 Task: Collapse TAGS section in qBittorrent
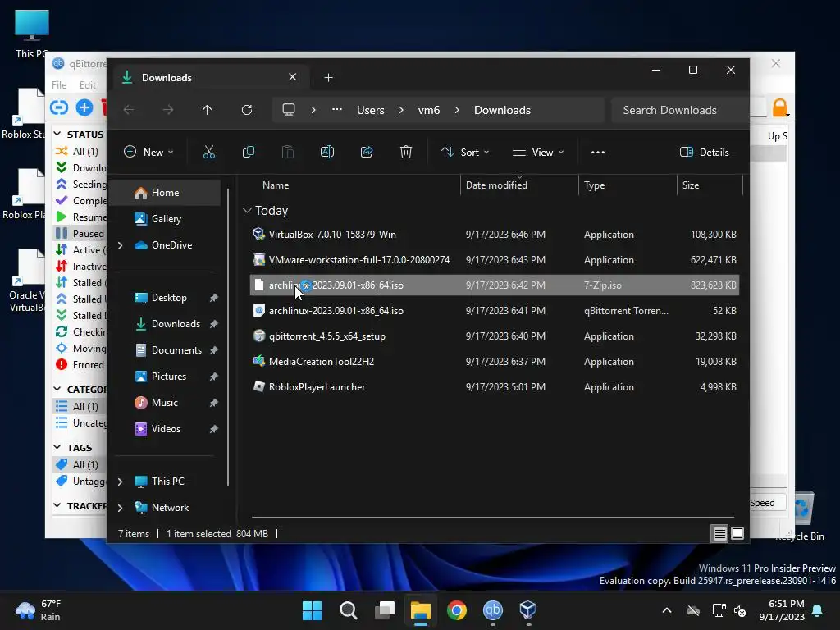58,447
